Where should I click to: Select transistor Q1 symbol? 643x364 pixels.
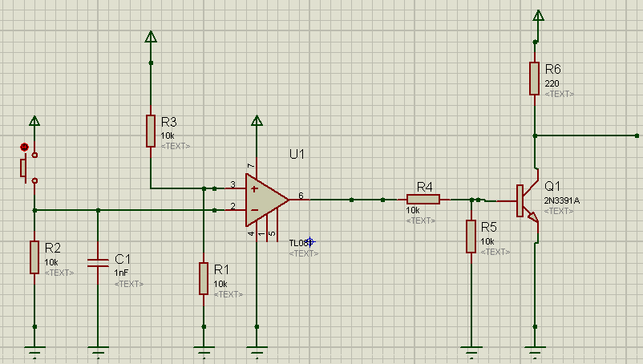click(x=528, y=200)
